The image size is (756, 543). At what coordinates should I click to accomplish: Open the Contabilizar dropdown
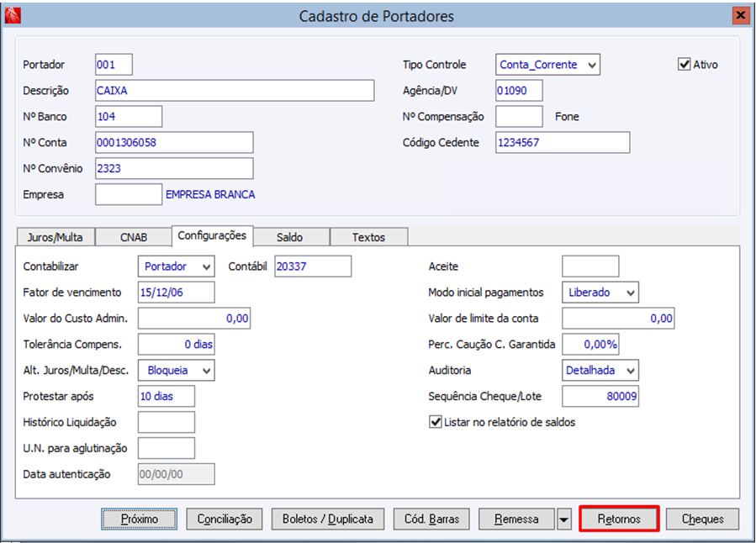point(177,266)
